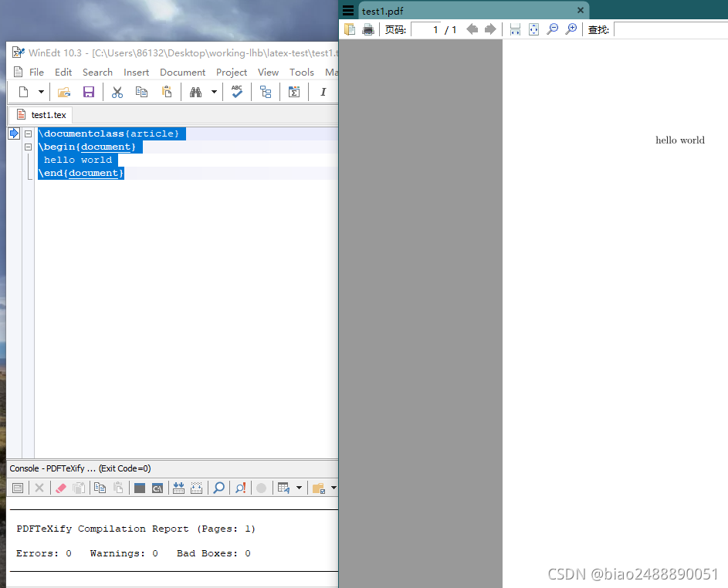Select the Cut tool in WinEdt toolbar
The width and height of the screenshot is (728, 588).
click(117, 91)
